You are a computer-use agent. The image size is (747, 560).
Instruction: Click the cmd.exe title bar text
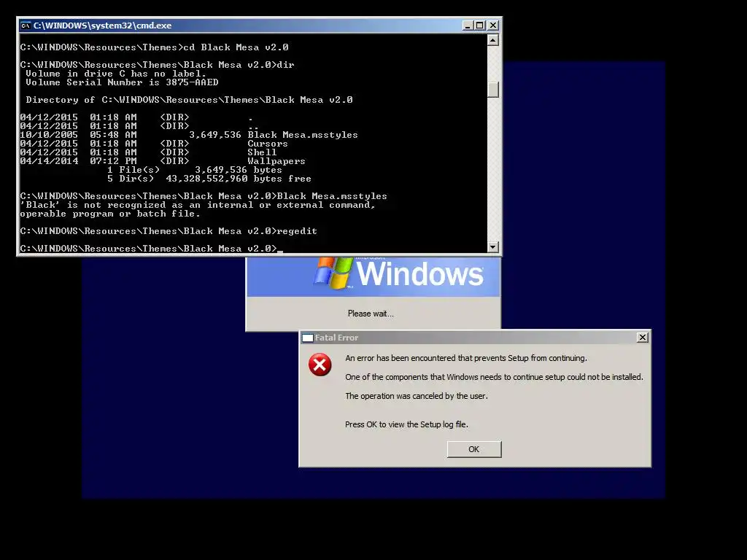click(102, 26)
